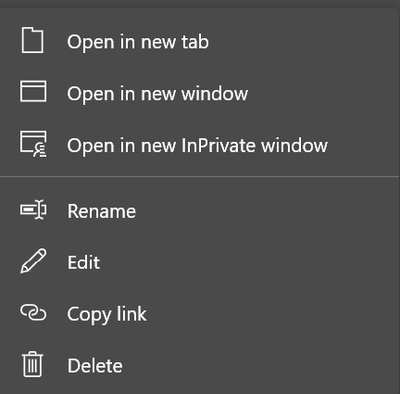Click the trash can icon beside Delete
Image resolution: width=400 pixels, height=394 pixels.
pos(32,364)
